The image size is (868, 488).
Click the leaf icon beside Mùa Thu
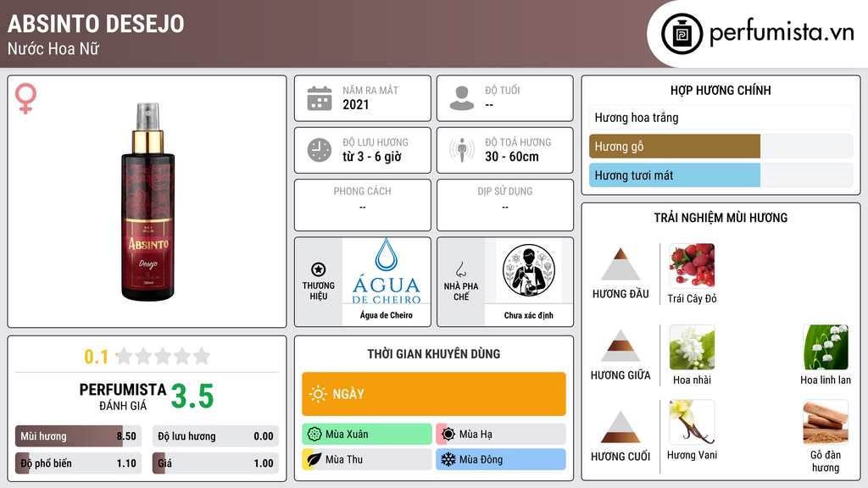click(x=314, y=459)
